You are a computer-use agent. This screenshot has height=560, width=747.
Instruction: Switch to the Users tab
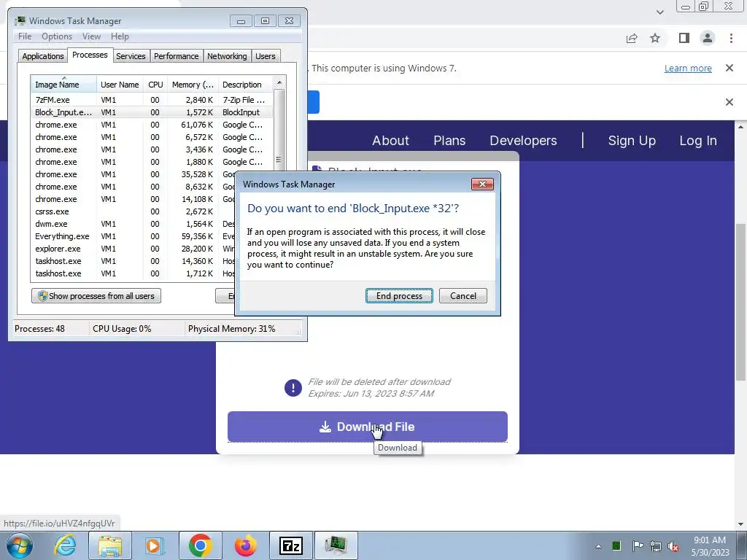tap(266, 56)
